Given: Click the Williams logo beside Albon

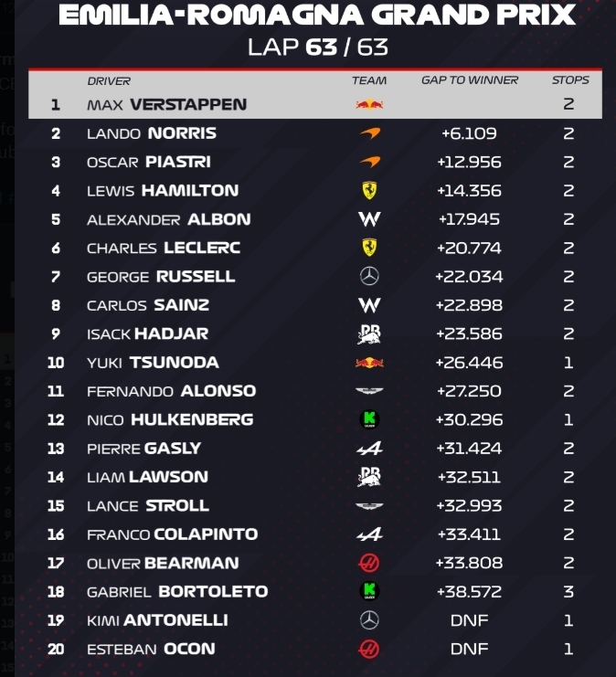Looking at the screenshot, I should point(369,219).
